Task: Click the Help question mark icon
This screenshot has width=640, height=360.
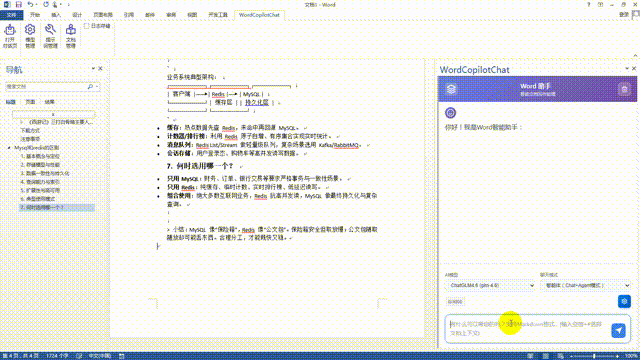Action: 589,4
